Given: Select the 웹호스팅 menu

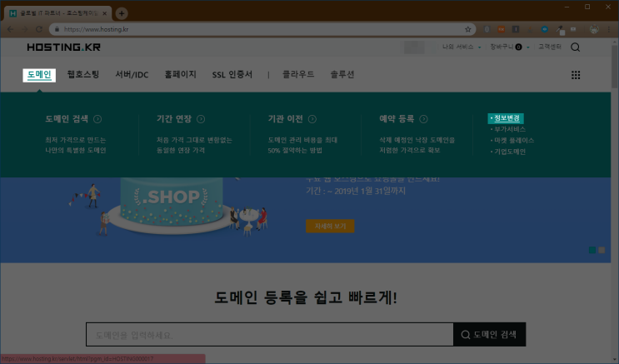Looking at the screenshot, I should (83, 75).
